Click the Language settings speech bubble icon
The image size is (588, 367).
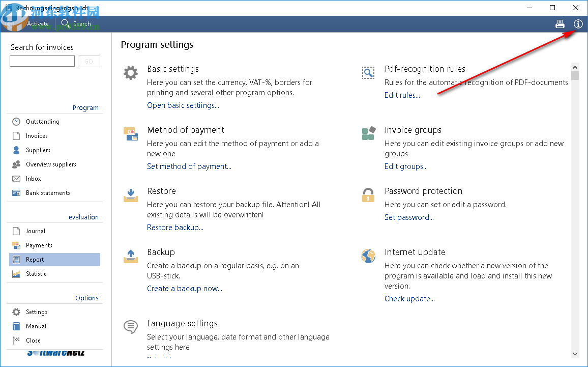pos(131,327)
